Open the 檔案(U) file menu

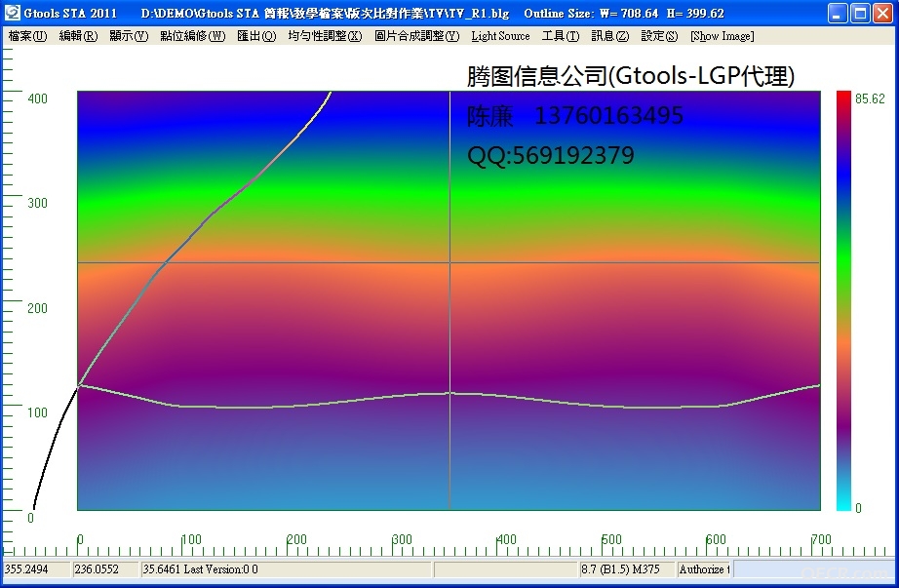[x=27, y=36]
